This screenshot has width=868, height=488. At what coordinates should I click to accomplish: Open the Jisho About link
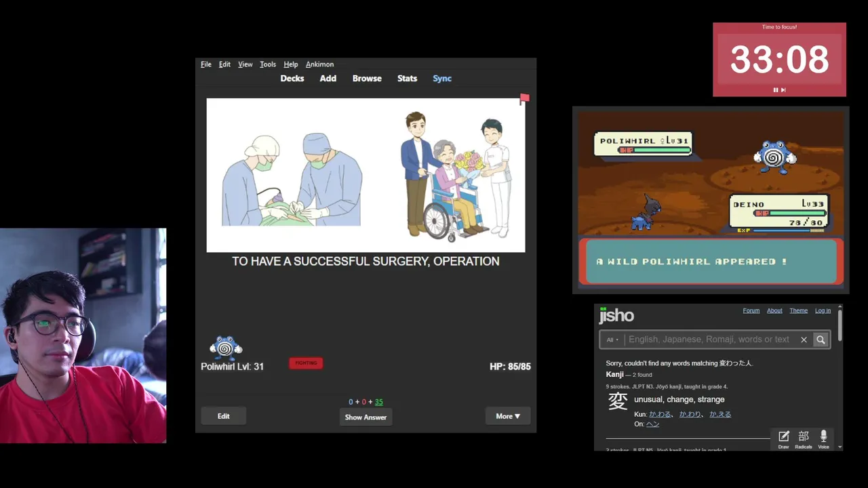point(774,310)
